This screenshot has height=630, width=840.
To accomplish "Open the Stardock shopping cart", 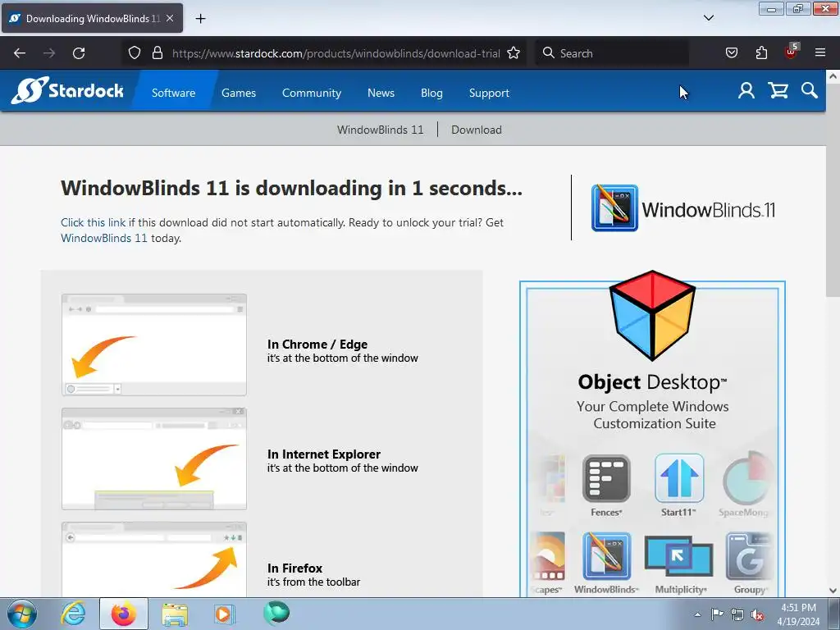I will (778, 90).
